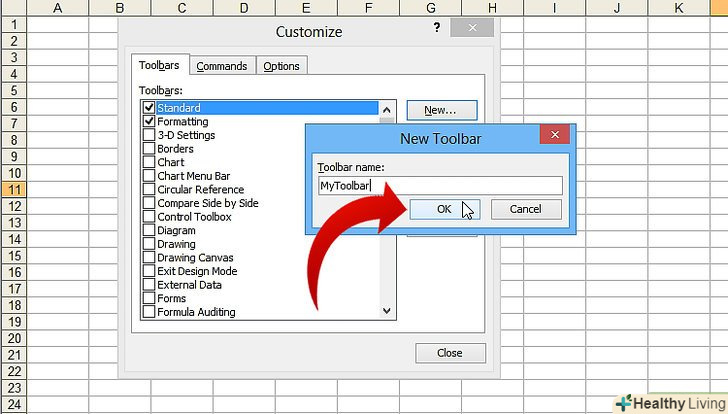
Task: Select row 11 header
Action: (14, 189)
